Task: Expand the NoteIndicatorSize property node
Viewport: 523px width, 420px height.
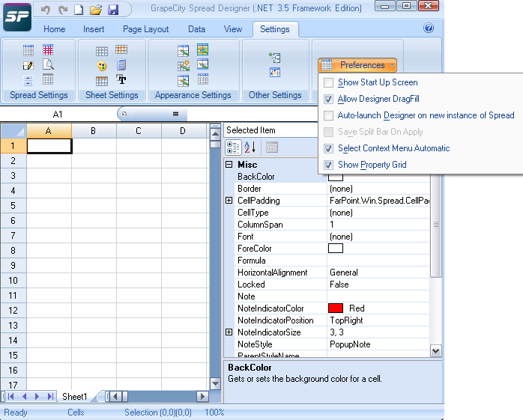Action: 229,332
